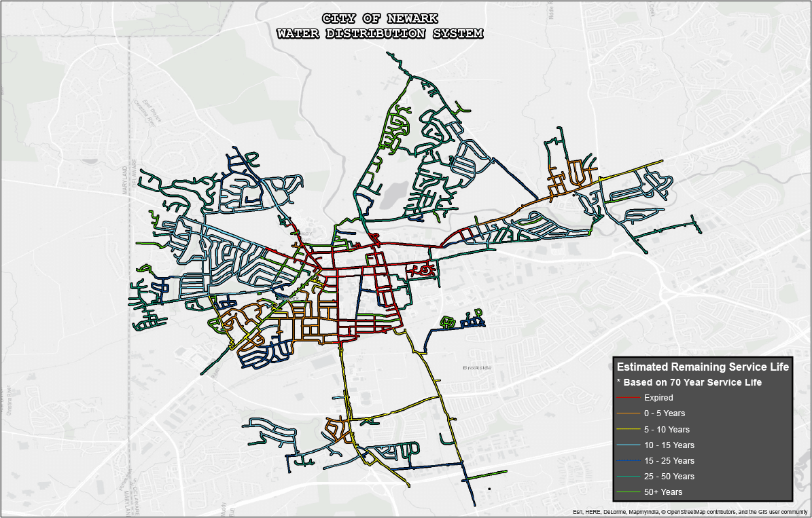The image size is (812, 518).
Task: Click the Water Distribution System subtitle
Action: tap(381, 33)
